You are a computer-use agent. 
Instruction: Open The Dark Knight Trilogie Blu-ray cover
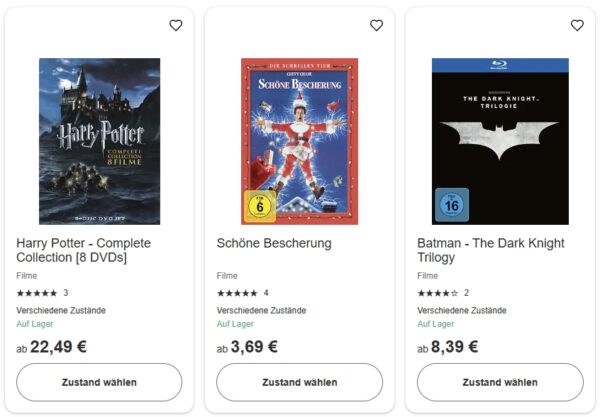coord(500,141)
